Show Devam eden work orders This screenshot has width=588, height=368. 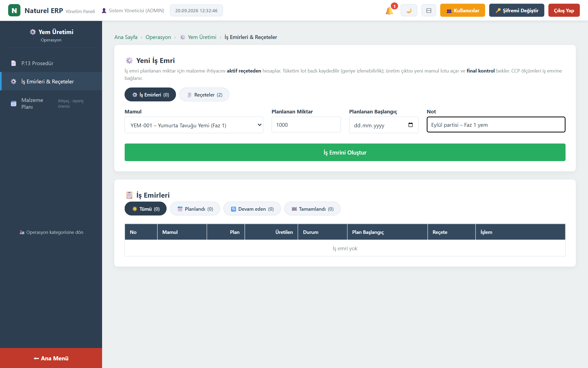pyautogui.click(x=252, y=209)
